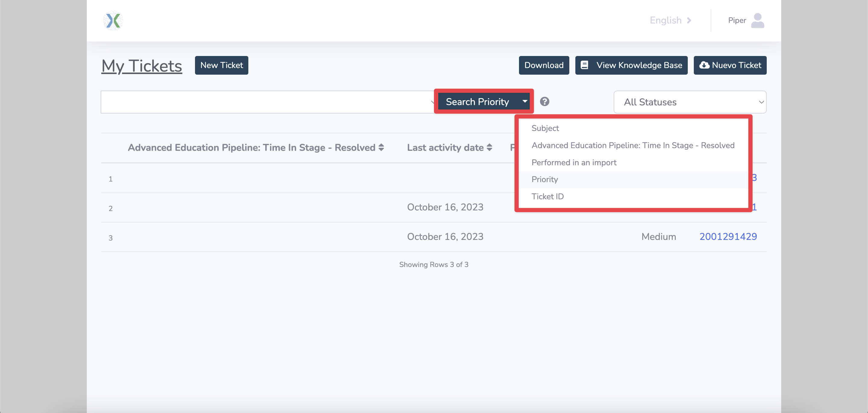Select Subject from search field menu
The width and height of the screenshot is (868, 413).
[545, 128]
